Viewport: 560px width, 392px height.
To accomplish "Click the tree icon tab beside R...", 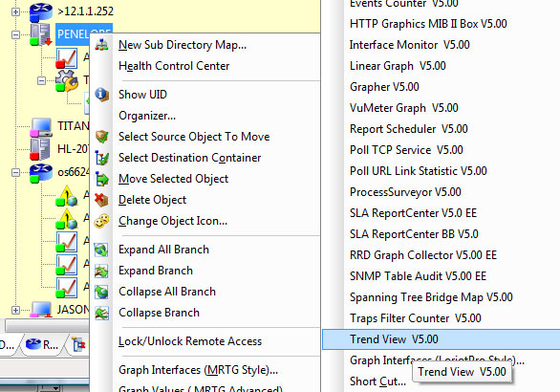I will coord(78,344).
